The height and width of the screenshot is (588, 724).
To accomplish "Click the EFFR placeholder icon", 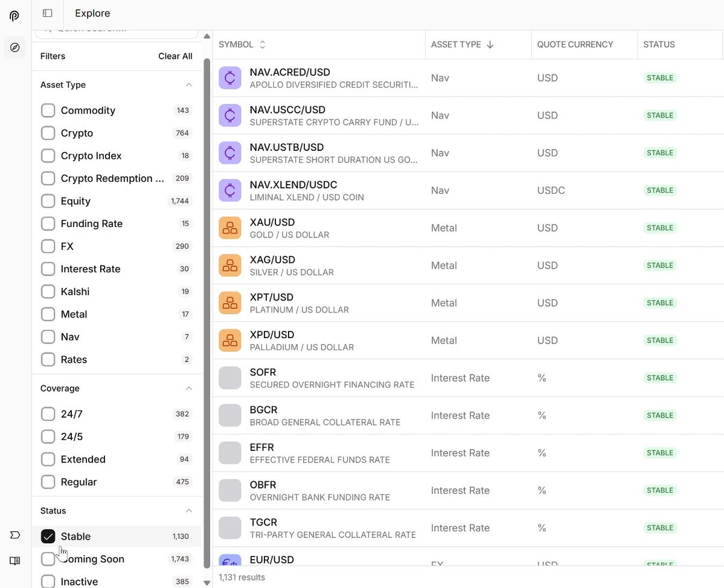I will tap(230, 453).
